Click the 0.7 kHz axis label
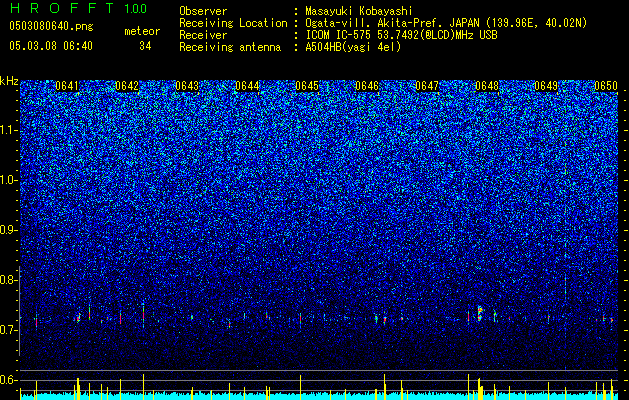 [x=9, y=330]
